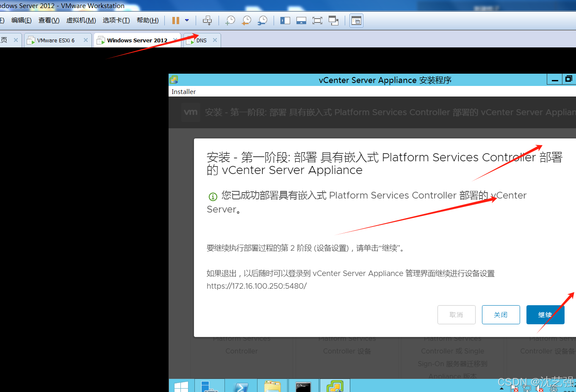Screen dimensions: 576x392
Task: Click the orange Pause virtual machine button
Action: (176, 20)
